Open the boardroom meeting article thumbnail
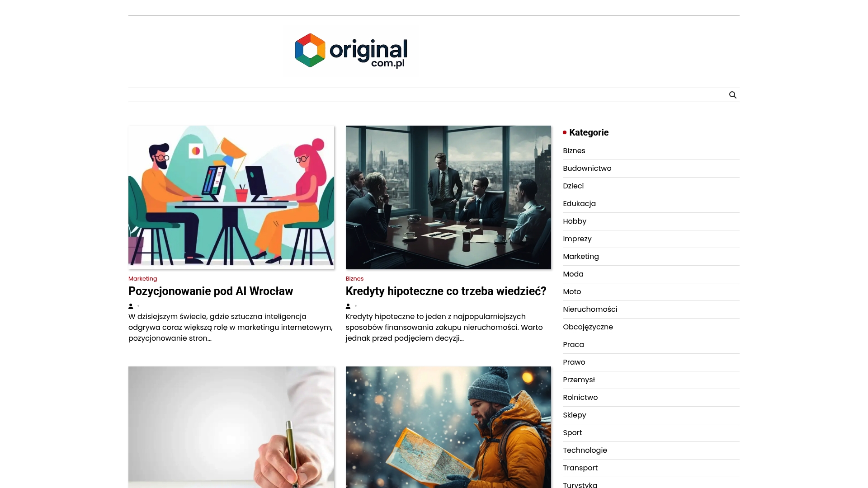The width and height of the screenshot is (868, 488). 448,197
